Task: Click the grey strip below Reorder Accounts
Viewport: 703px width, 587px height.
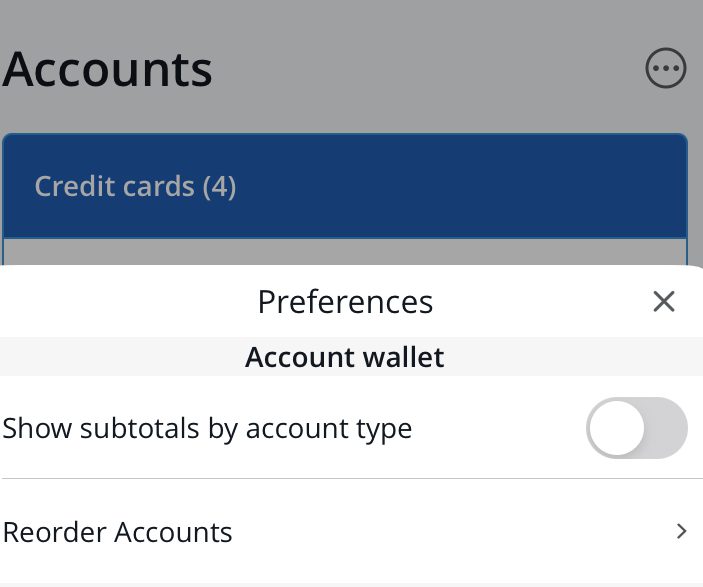Action: click(345, 584)
